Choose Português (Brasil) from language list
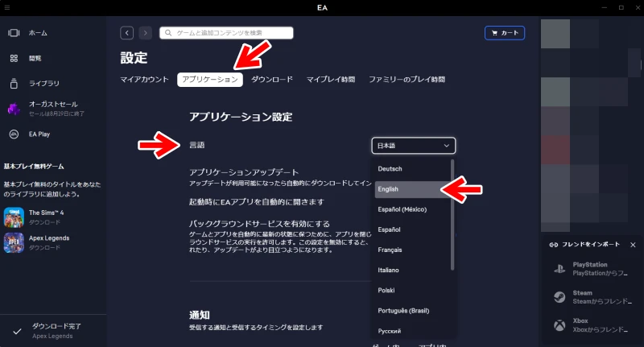Image resolution: width=644 pixels, height=347 pixels. (x=412, y=311)
